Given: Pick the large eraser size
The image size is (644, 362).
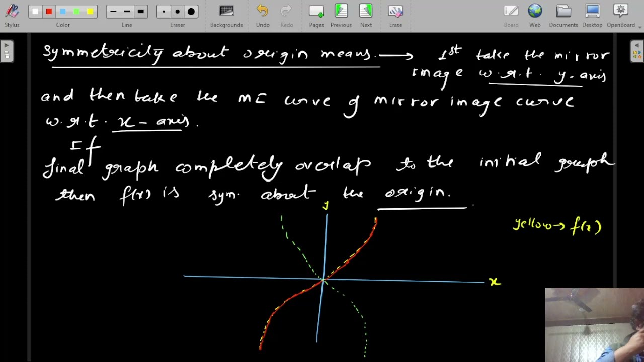Looking at the screenshot, I should tap(191, 12).
